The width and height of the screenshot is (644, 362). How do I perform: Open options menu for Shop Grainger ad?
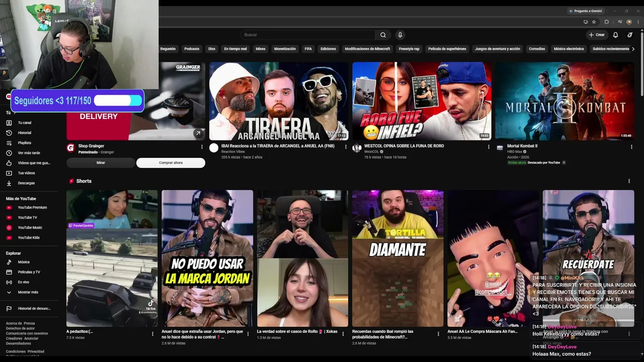pos(202,147)
